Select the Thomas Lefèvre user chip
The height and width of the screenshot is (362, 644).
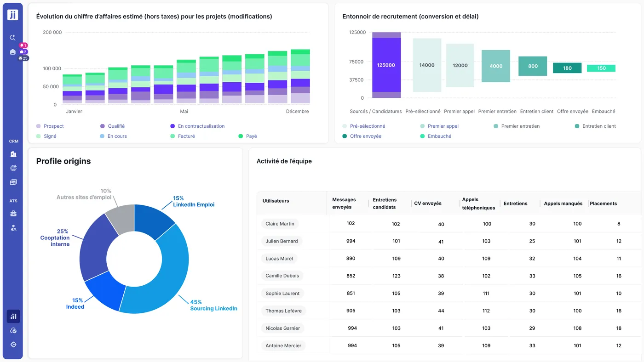(283, 311)
